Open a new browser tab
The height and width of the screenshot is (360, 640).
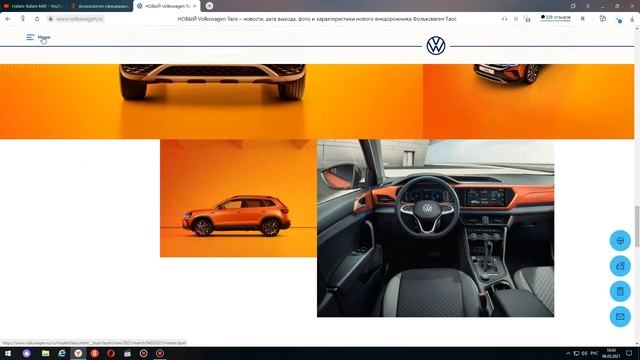[x=209, y=6]
